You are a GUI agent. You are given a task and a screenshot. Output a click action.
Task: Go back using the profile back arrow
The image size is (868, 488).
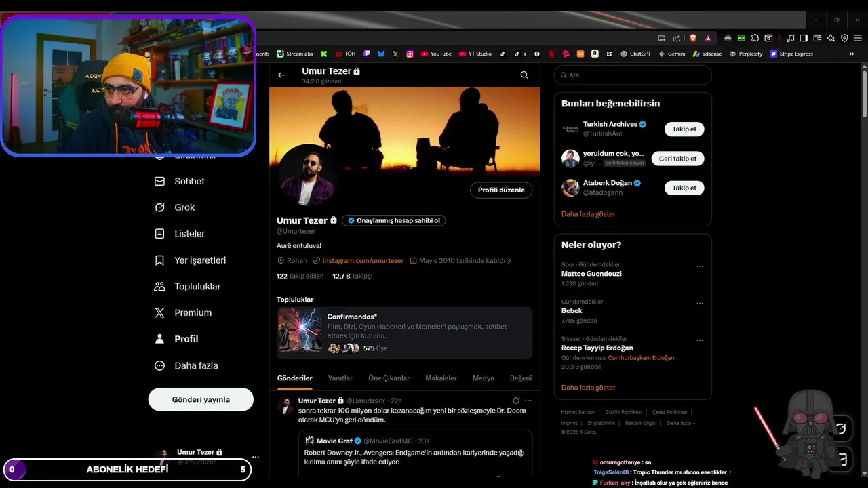pyautogui.click(x=281, y=75)
